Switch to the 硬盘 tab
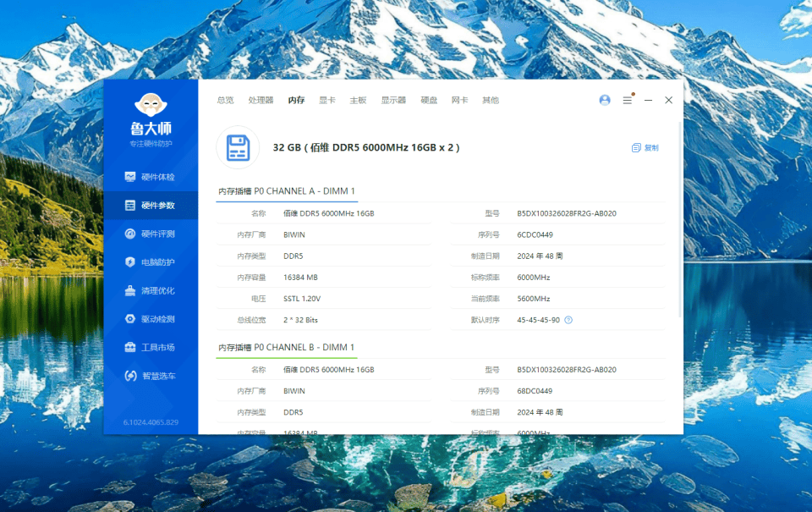The height and width of the screenshot is (512, 812). point(429,100)
